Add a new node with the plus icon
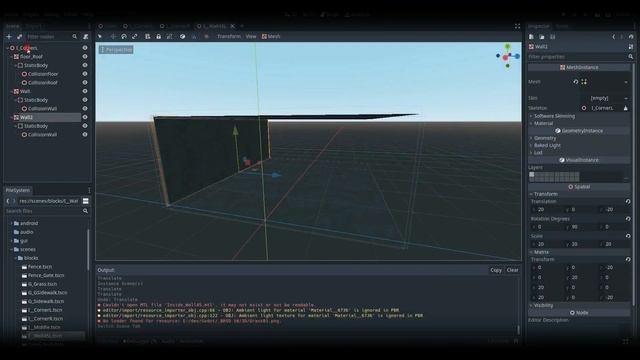 [x=9, y=37]
